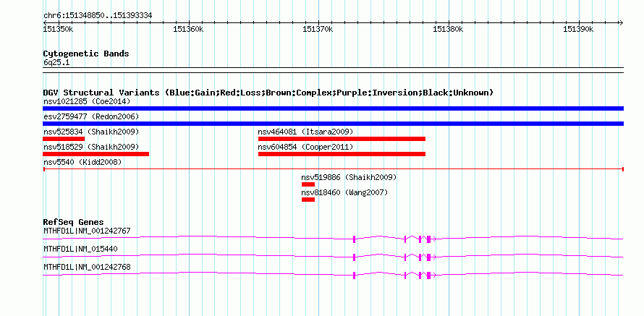
Task: Click the 151350k ruler tick label
Action: point(59,30)
